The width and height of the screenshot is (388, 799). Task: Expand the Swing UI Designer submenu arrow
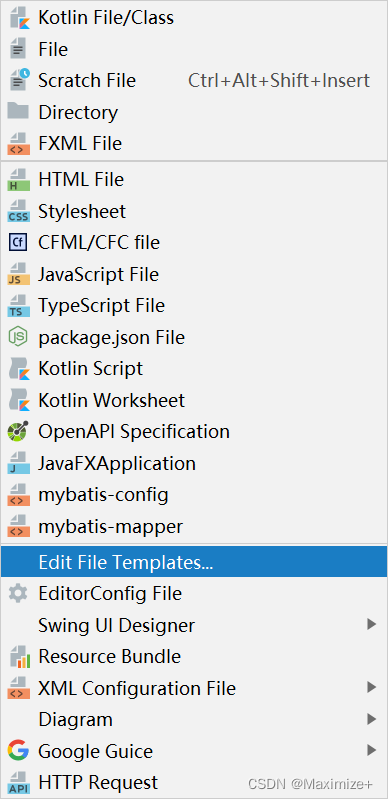(x=372, y=625)
